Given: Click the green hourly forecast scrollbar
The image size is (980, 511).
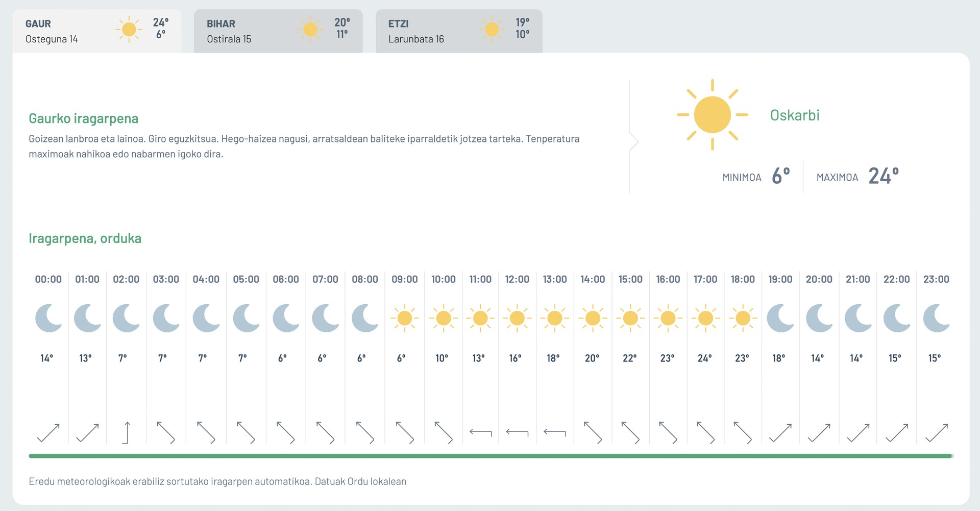Looking at the screenshot, I should [491, 456].
